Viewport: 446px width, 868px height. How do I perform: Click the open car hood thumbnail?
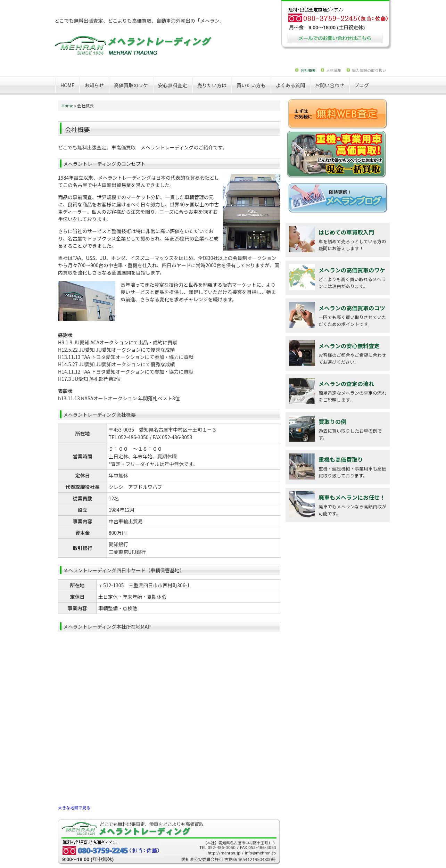(302, 391)
